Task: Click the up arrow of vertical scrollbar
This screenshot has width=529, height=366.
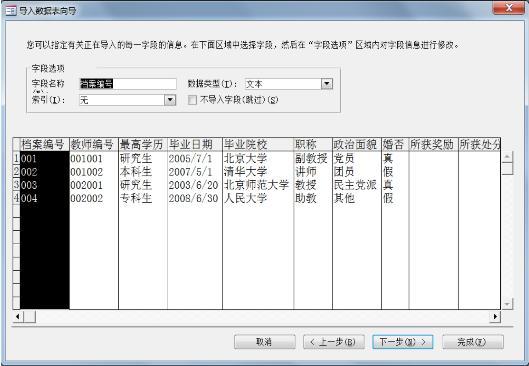Action: 507,157
